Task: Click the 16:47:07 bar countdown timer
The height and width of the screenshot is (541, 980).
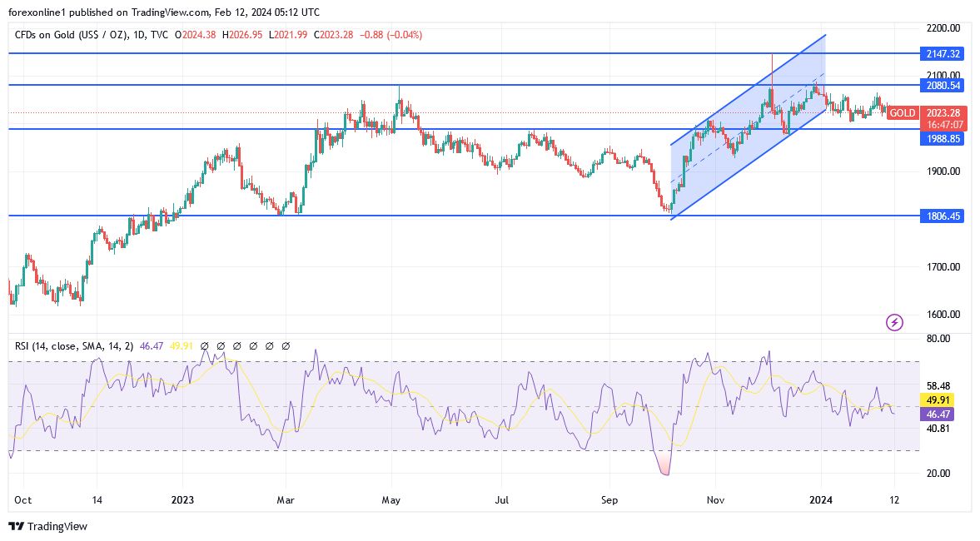Action: (x=943, y=125)
